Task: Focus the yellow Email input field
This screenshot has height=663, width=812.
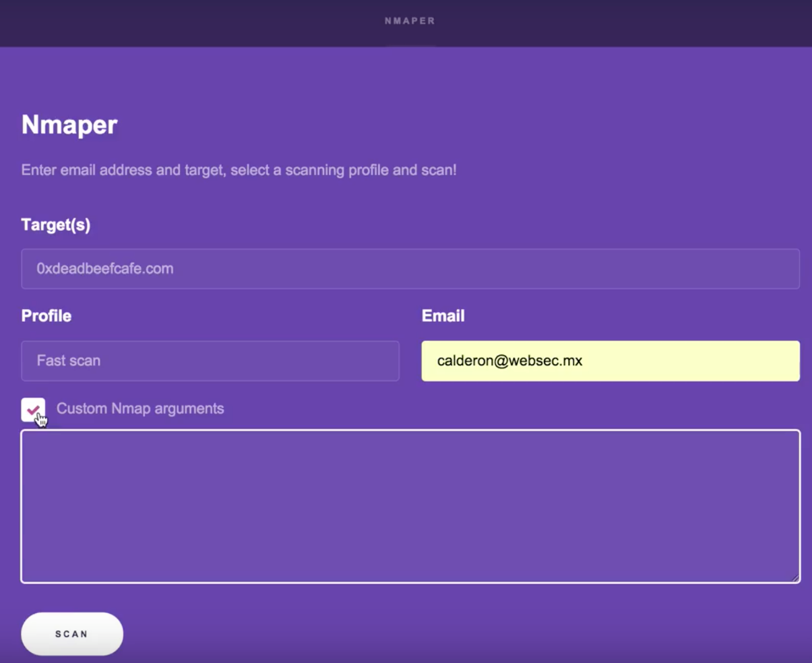Action: point(611,360)
